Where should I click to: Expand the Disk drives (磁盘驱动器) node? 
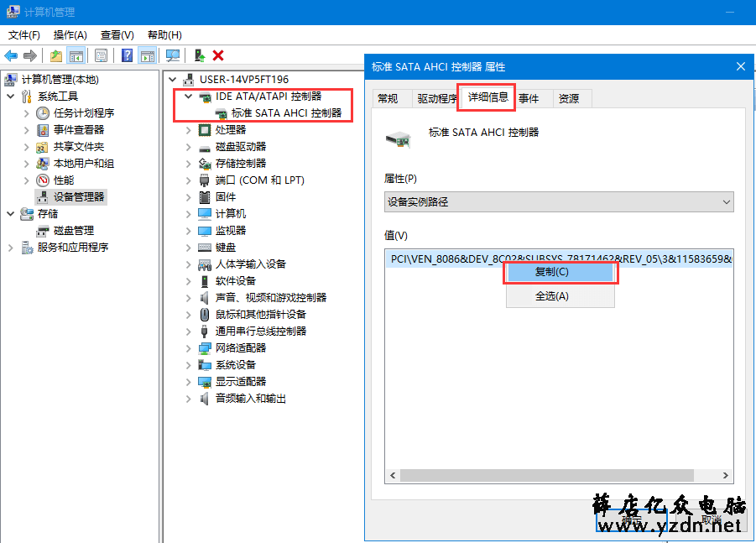pos(189,147)
